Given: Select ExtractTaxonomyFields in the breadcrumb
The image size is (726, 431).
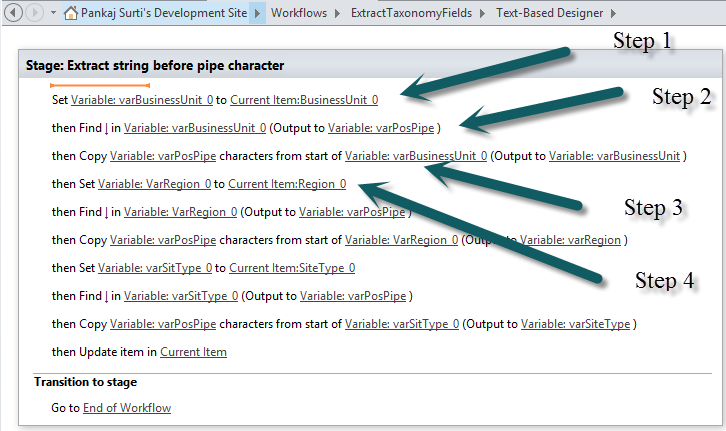Looking at the screenshot, I should click(x=412, y=14).
